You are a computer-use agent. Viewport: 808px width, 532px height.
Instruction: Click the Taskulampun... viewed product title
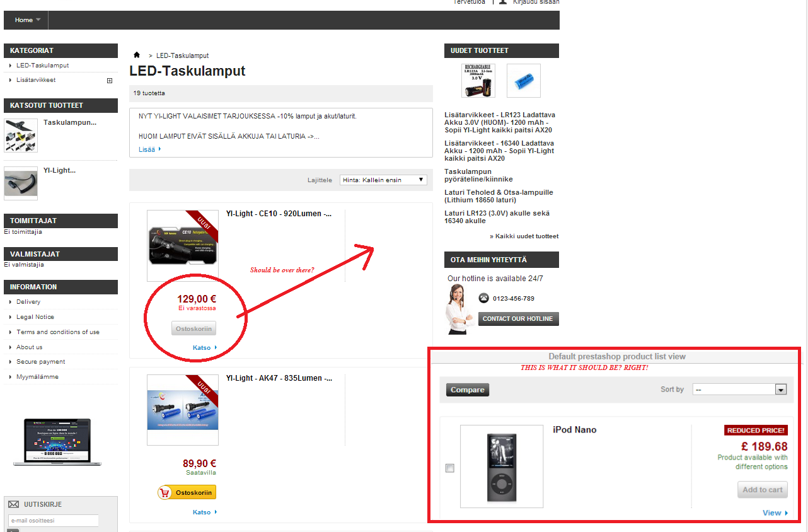70,122
